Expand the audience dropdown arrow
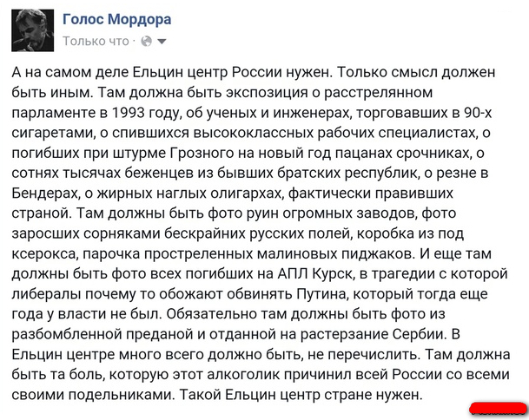The height and width of the screenshot is (420, 529). click(162, 41)
